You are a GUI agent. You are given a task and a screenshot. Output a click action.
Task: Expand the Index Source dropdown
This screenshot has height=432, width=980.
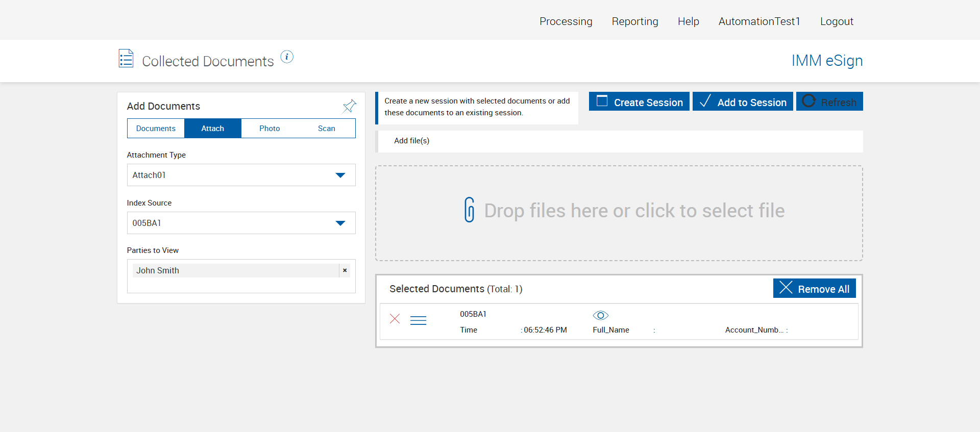241,223
